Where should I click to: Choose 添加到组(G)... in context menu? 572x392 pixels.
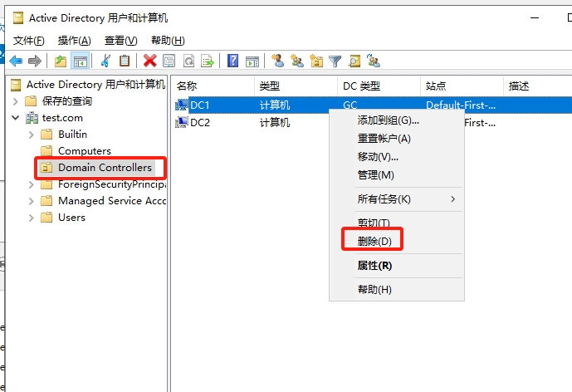(x=397, y=120)
